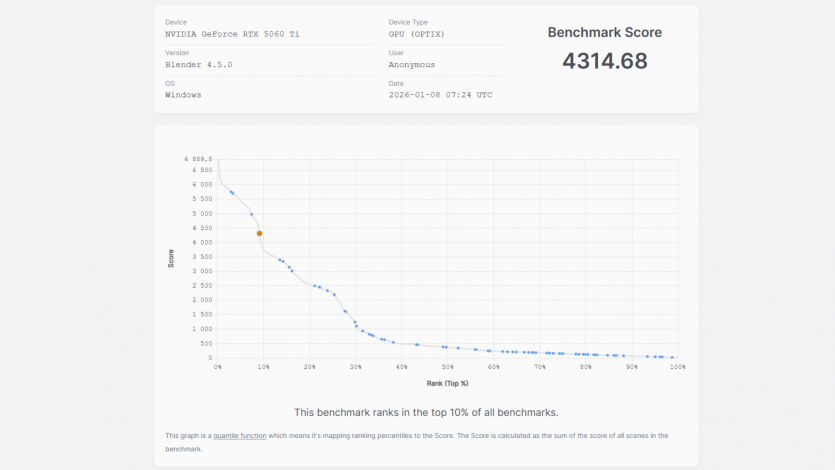Click the Windows OS value

(x=183, y=95)
